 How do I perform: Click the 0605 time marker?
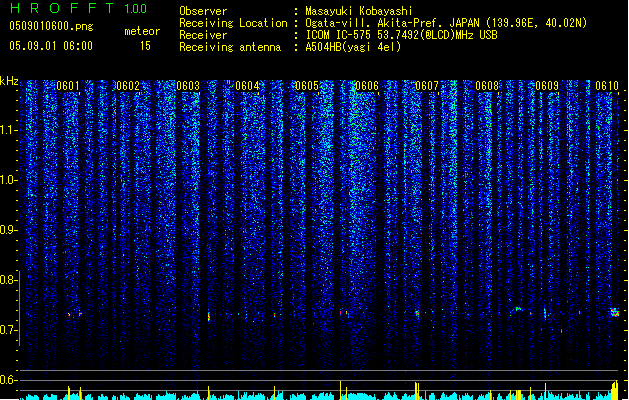307,86
